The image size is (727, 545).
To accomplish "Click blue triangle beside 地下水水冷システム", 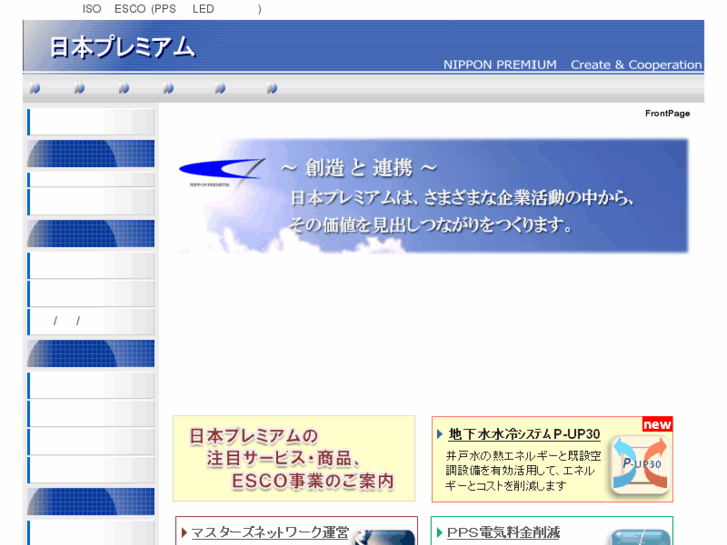I will click(x=440, y=434).
